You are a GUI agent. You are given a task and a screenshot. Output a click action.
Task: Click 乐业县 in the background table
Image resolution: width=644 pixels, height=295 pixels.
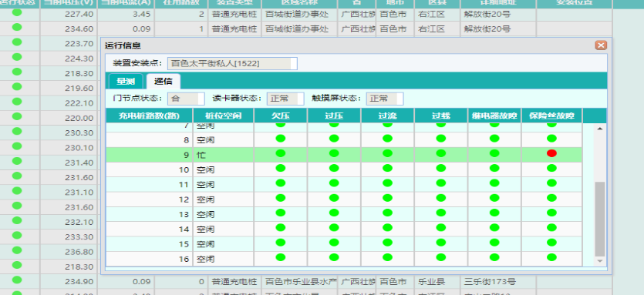431,282
